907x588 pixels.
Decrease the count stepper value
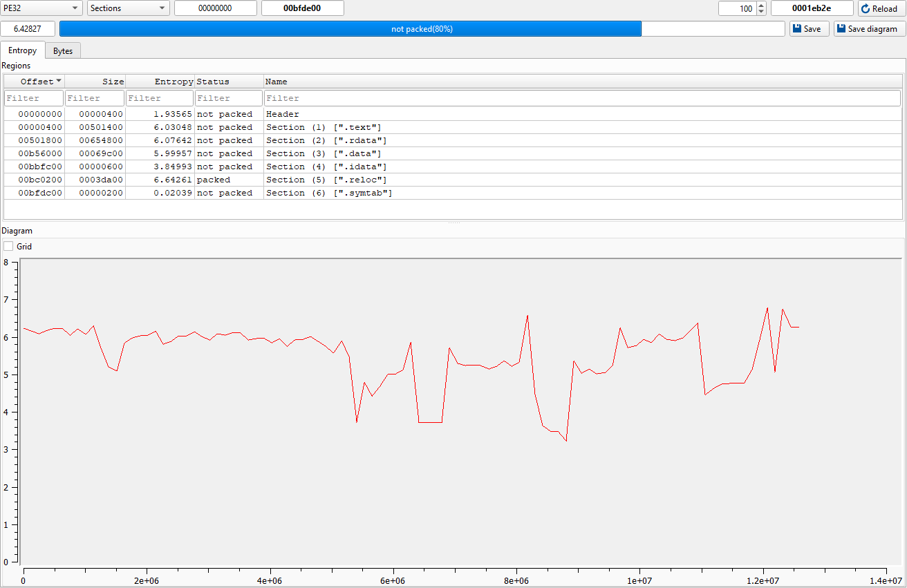762,12
